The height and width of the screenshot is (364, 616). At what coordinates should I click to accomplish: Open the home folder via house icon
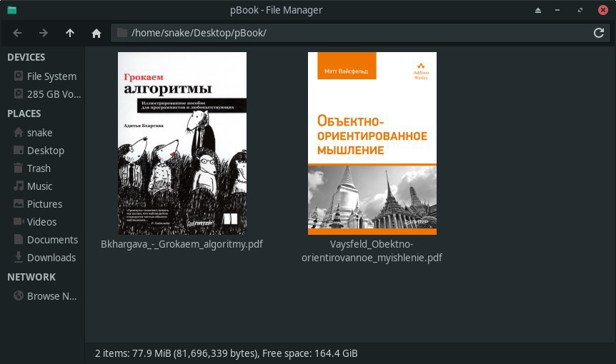(x=96, y=34)
